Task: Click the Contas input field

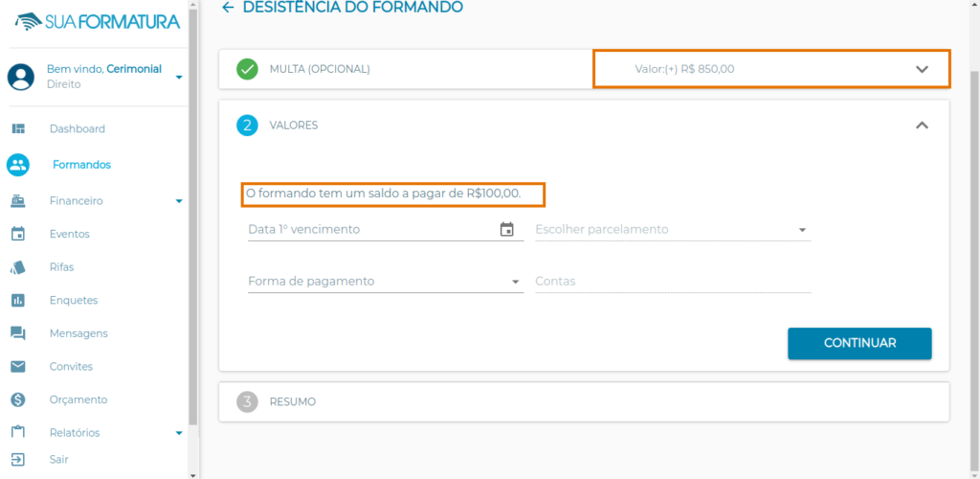Action: point(673,282)
